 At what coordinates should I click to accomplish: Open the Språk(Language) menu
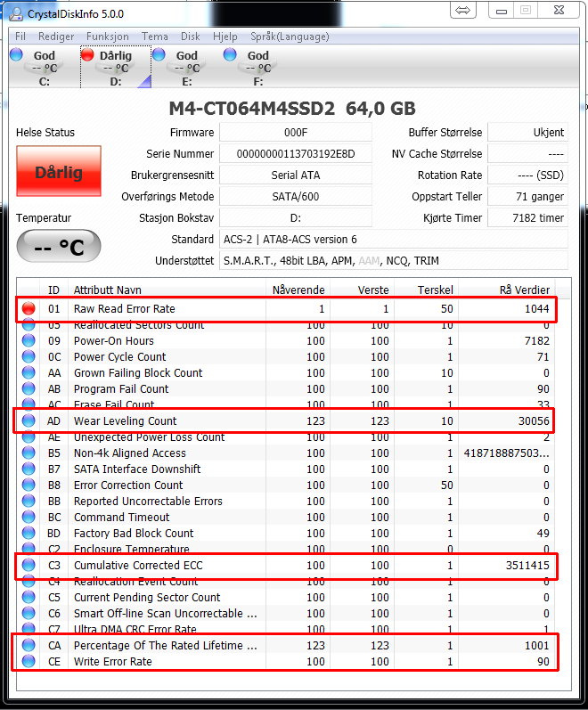tap(290, 37)
